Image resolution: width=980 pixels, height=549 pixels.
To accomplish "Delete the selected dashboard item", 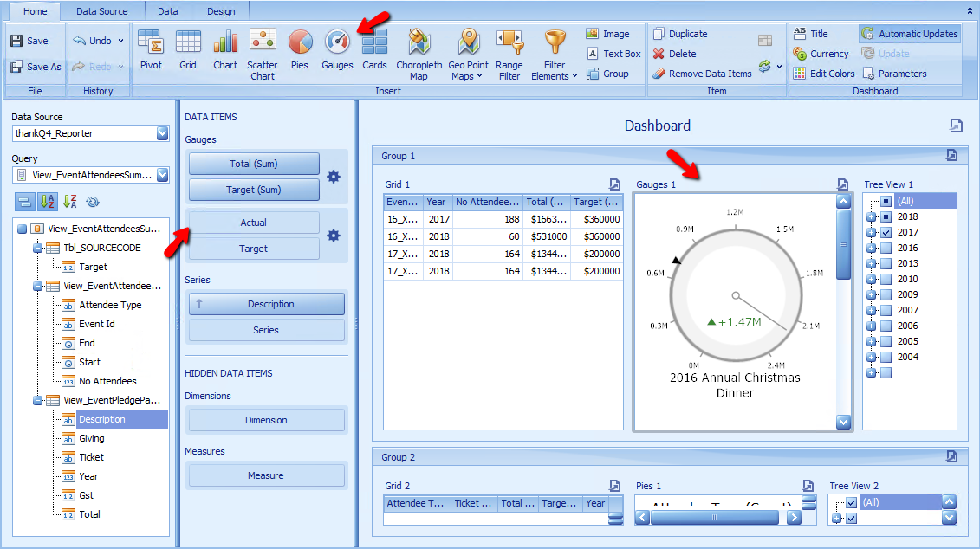I will pyautogui.click(x=674, y=54).
